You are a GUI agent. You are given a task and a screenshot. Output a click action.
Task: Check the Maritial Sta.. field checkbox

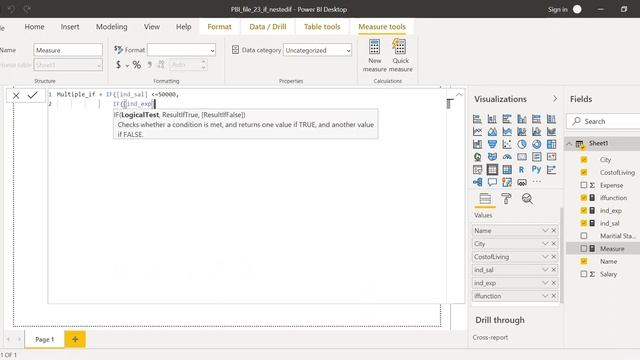[584, 236]
